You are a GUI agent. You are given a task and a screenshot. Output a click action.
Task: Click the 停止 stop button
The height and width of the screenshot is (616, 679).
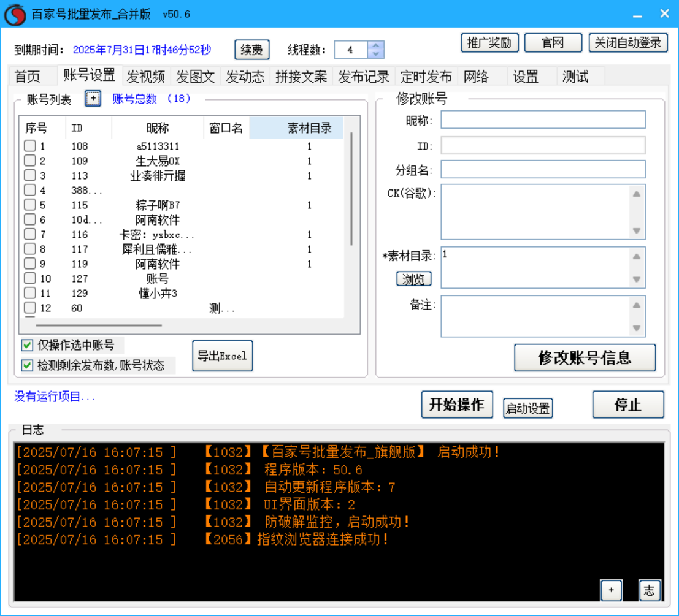click(627, 405)
